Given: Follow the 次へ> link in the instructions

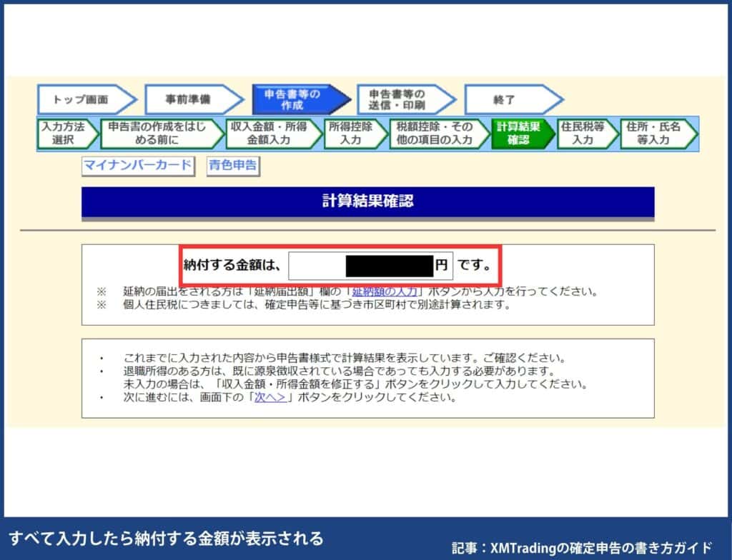Looking at the screenshot, I should [269, 398].
